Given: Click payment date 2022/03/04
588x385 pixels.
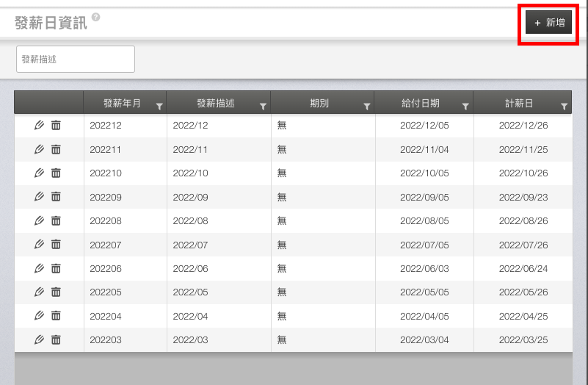Looking at the screenshot, I should pyautogui.click(x=424, y=340).
